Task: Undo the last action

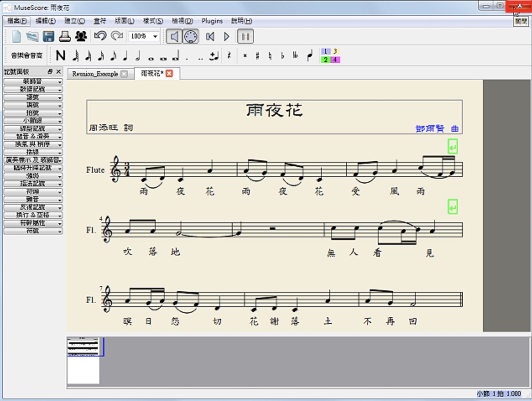Action: (100, 36)
